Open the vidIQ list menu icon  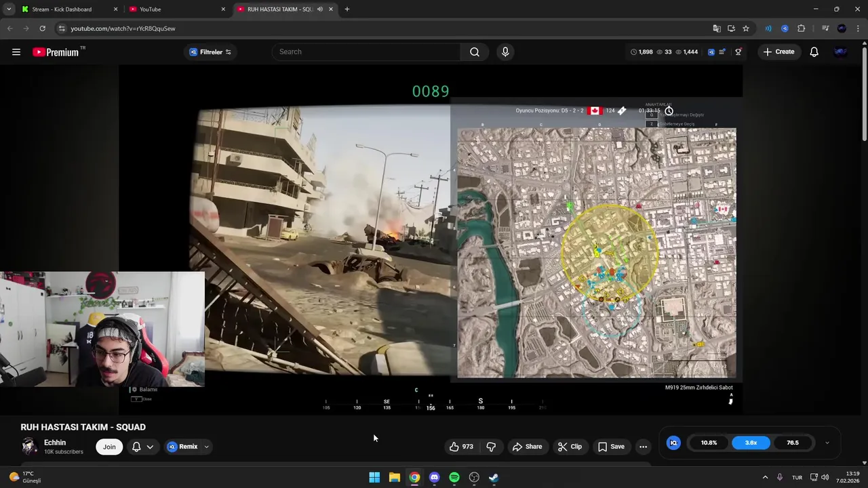coord(723,52)
